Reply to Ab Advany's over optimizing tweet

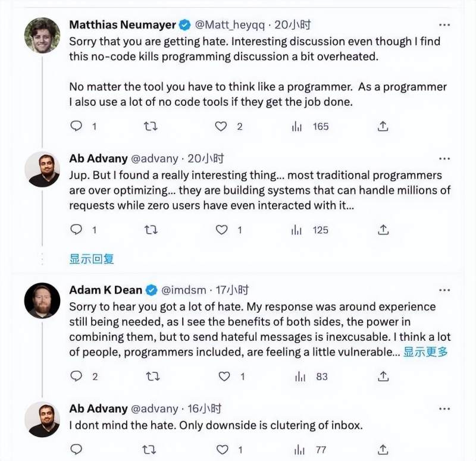click(76, 230)
